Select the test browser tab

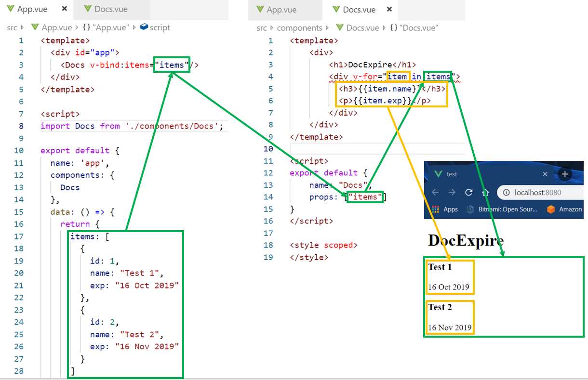pyautogui.click(x=451, y=174)
